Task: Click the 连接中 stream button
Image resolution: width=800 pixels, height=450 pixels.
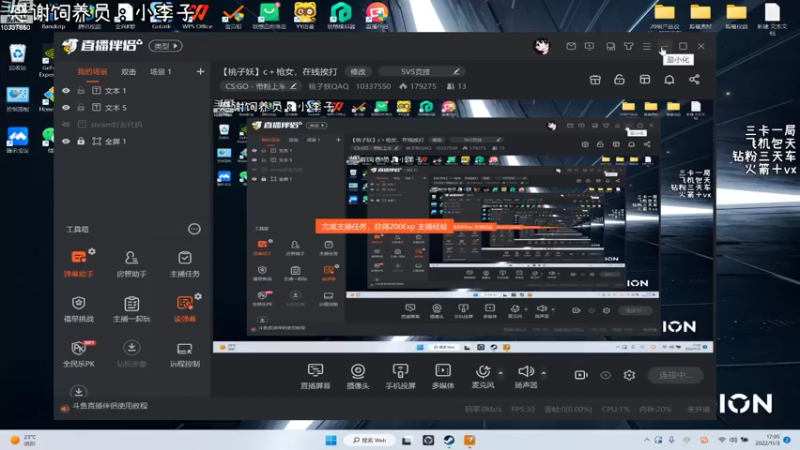Action: [x=675, y=375]
